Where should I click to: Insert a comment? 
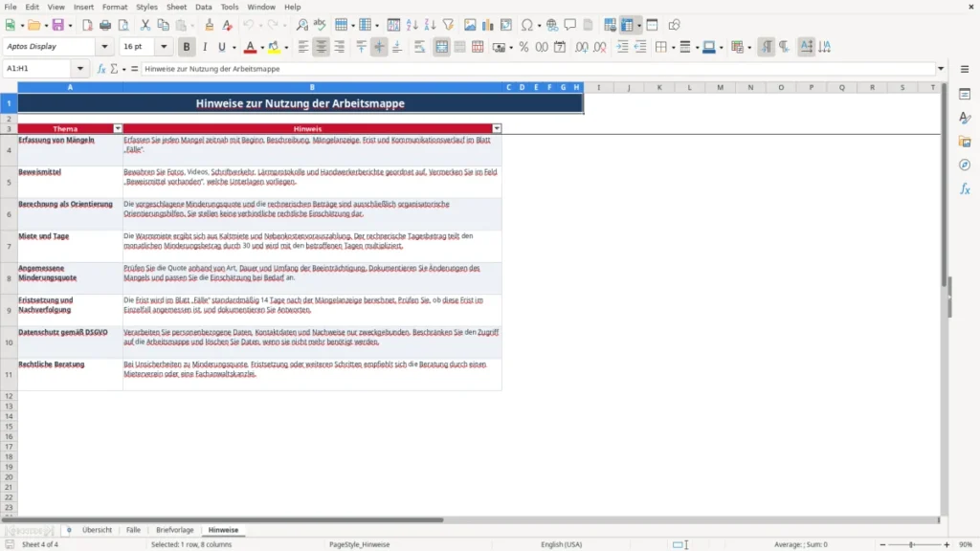pyautogui.click(x=570, y=25)
